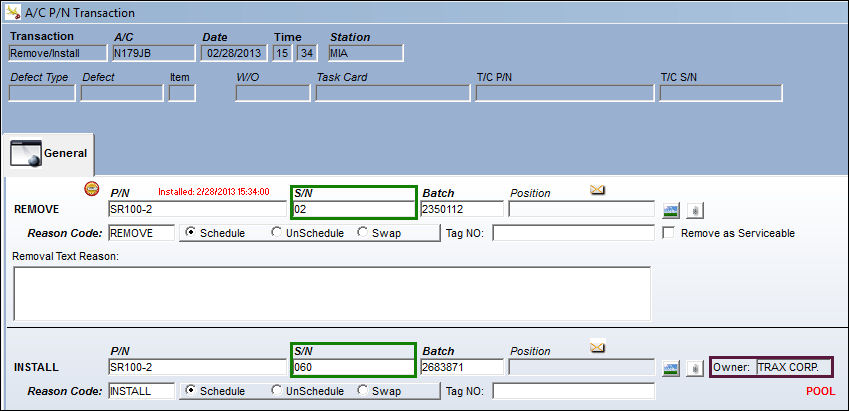Screen dimensions: 849x411
Task: Select the Swap radio in the REMOVE section
Action: point(363,232)
